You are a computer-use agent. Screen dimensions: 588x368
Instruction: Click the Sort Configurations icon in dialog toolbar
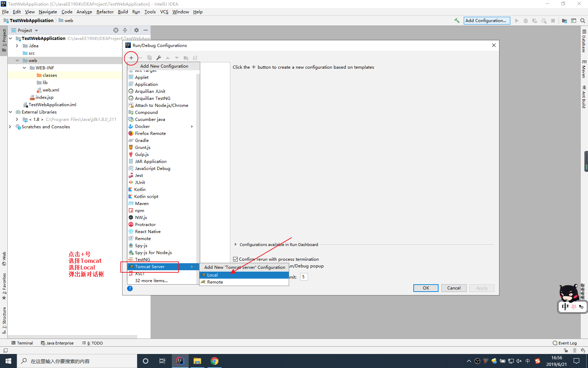tap(195, 58)
